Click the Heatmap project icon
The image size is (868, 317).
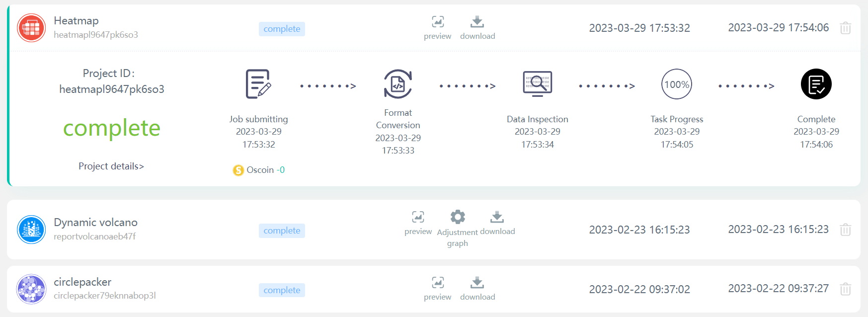(x=31, y=28)
